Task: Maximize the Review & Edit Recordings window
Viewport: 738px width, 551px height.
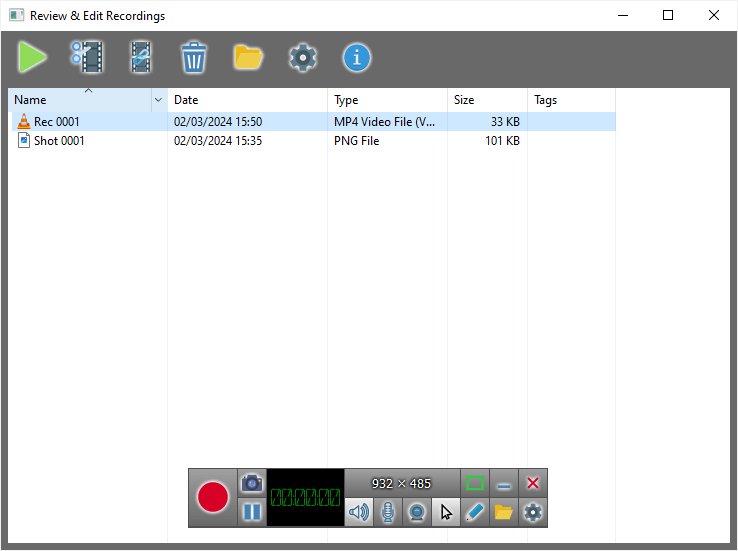Action: coord(667,15)
